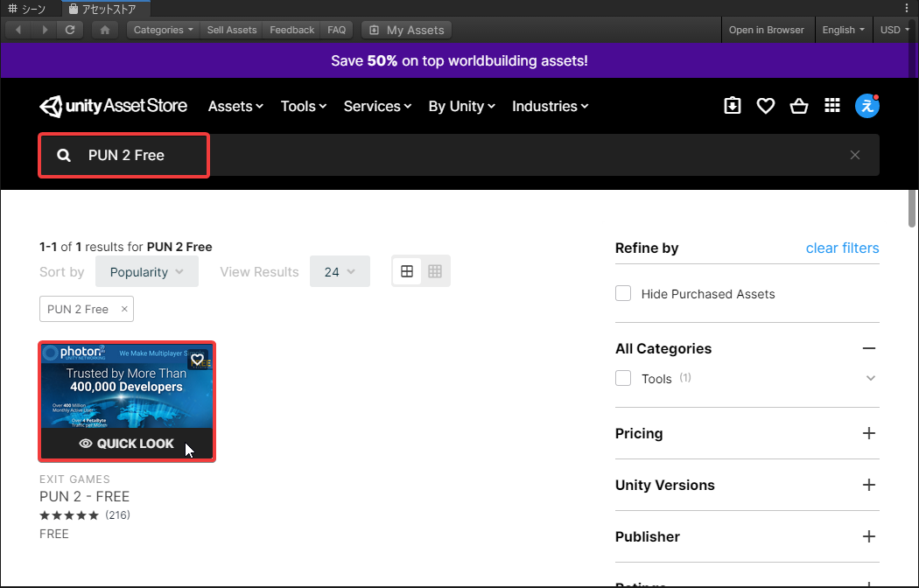
Task: Click the Save 50% promotional banner
Action: pyautogui.click(x=459, y=60)
